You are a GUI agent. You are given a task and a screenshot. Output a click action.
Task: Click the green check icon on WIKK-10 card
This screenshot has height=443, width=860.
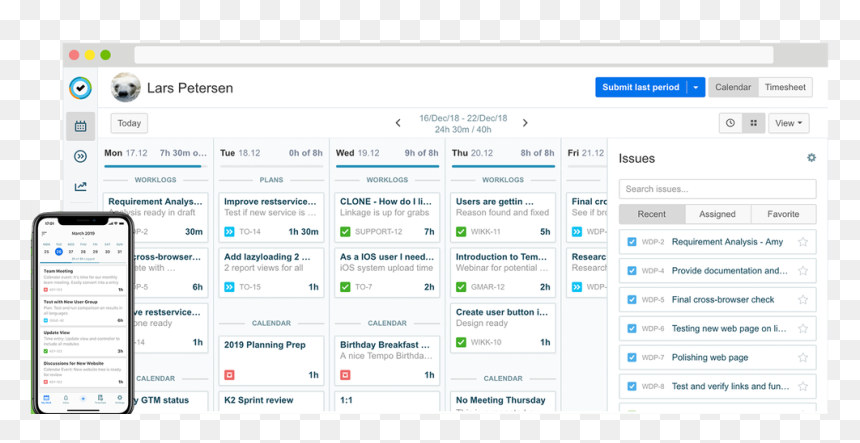click(x=461, y=342)
